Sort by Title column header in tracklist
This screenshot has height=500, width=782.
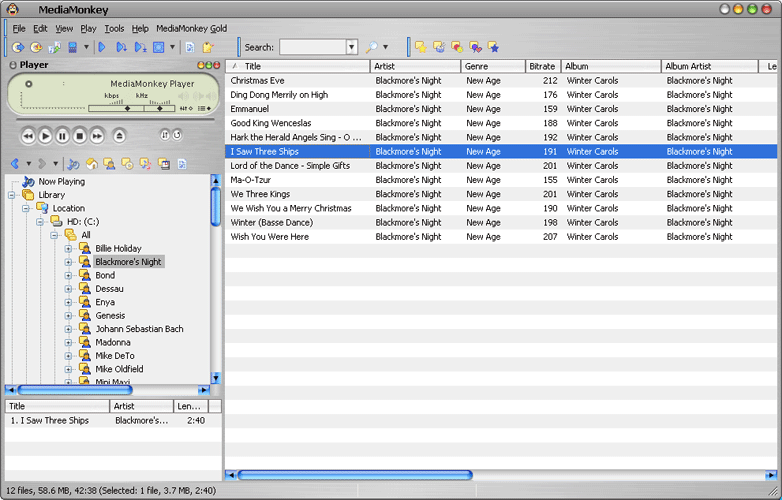pos(298,66)
